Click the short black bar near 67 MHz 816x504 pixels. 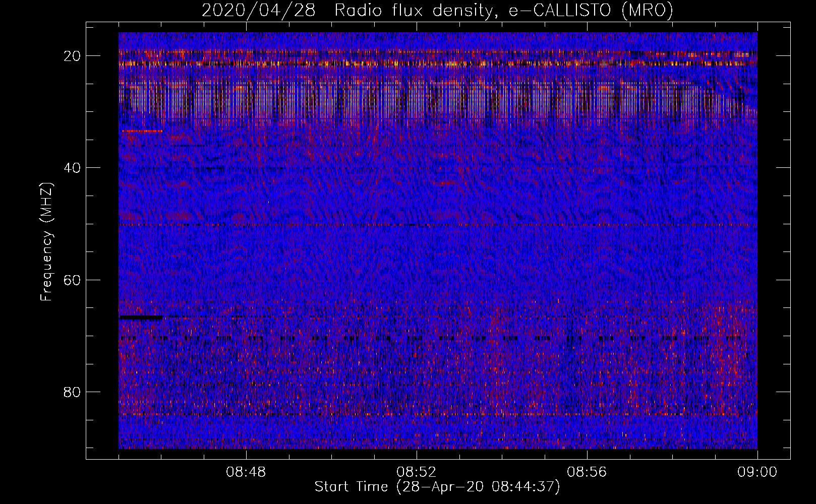coord(141,318)
